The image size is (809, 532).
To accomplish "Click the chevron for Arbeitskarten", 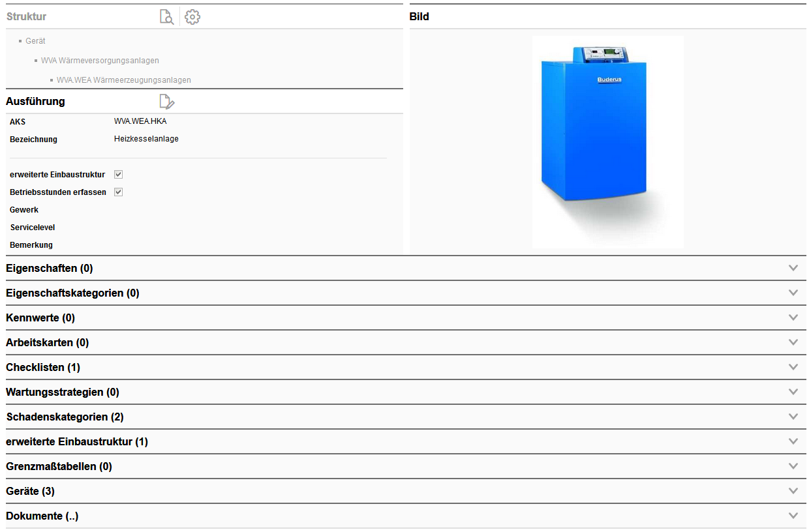I will pos(793,342).
